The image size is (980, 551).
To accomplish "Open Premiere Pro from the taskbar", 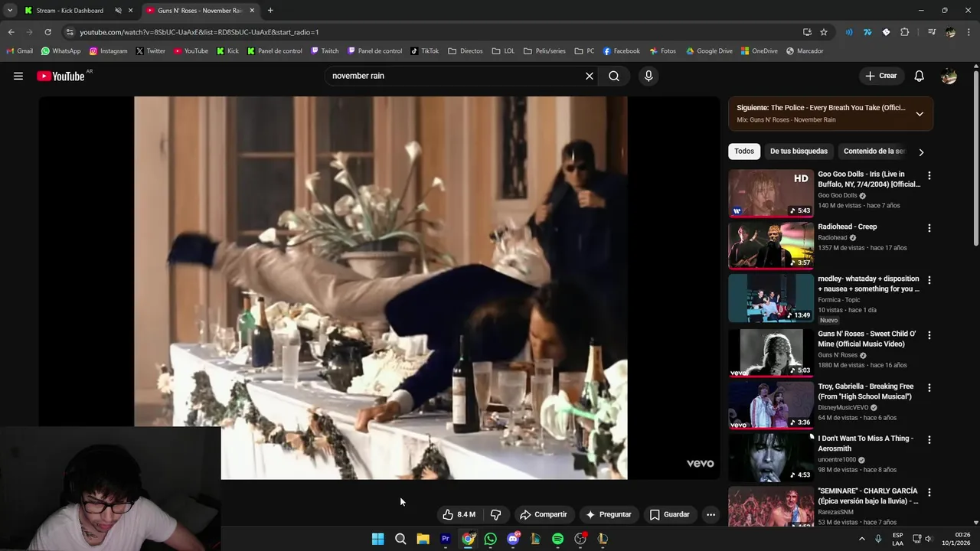I will tap(446, 539).
